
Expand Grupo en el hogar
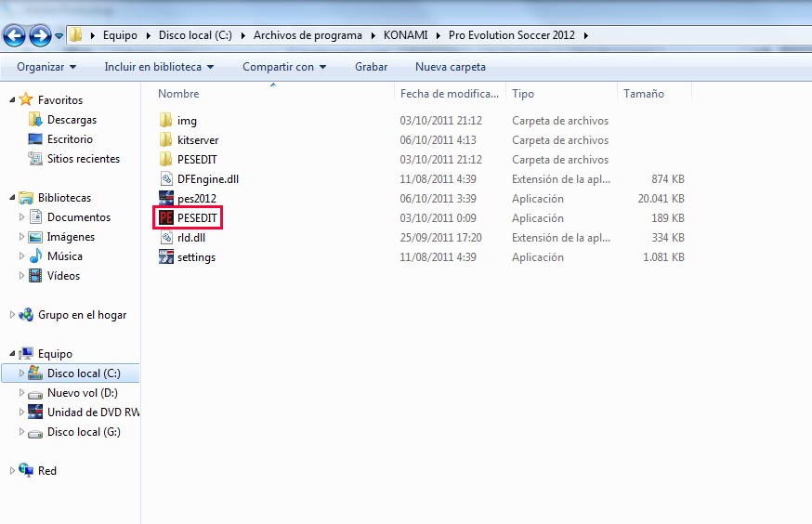pyautogui.click(x=12, y=314)
